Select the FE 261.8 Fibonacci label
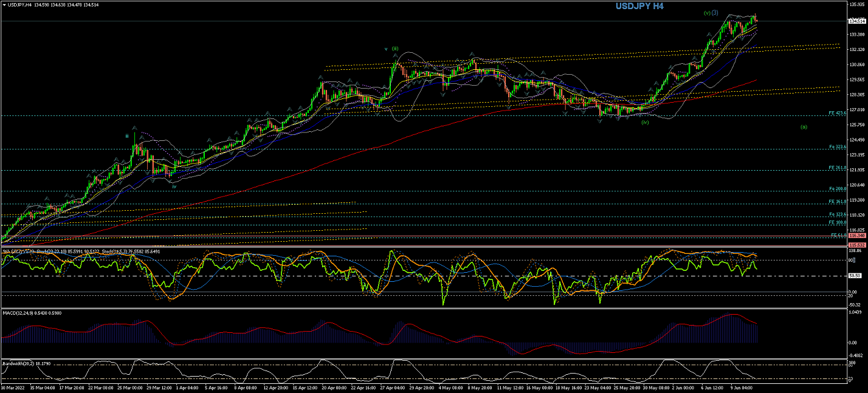 [838, 168]
